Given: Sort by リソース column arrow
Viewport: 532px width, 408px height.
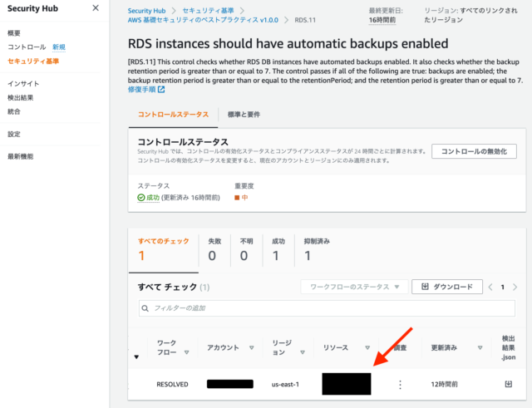Looking at the screenshot, I should (367, 347).
